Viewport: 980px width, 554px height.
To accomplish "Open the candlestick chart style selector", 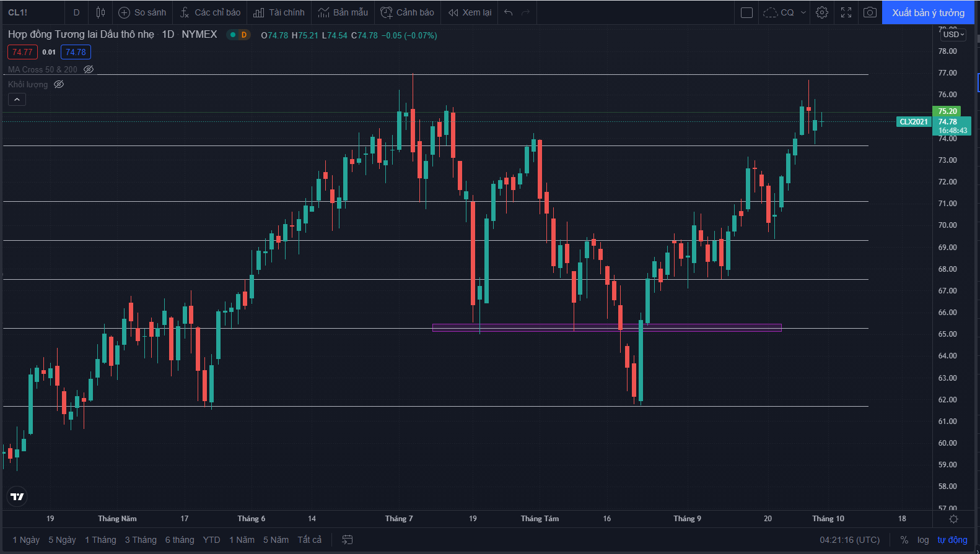I will [100, 12].
